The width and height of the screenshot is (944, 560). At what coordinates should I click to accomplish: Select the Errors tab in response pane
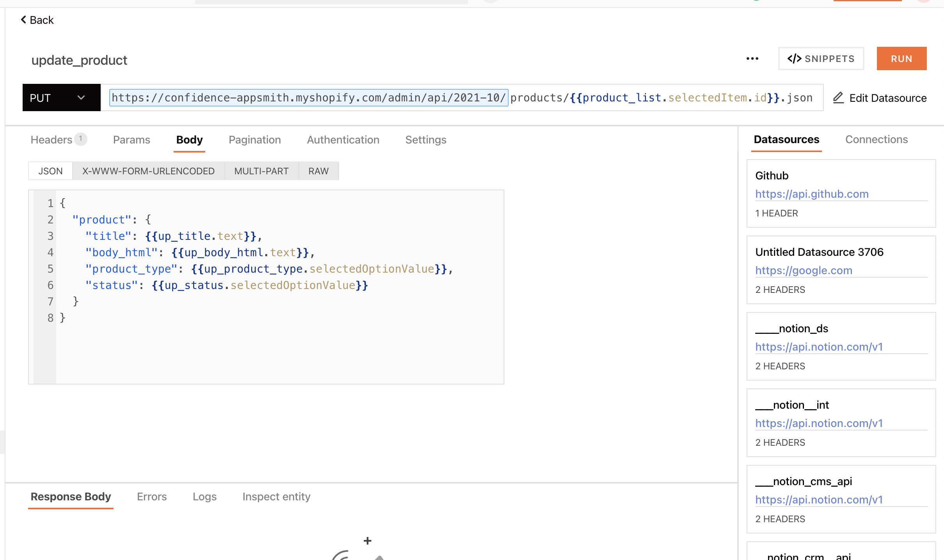(151, 496)
